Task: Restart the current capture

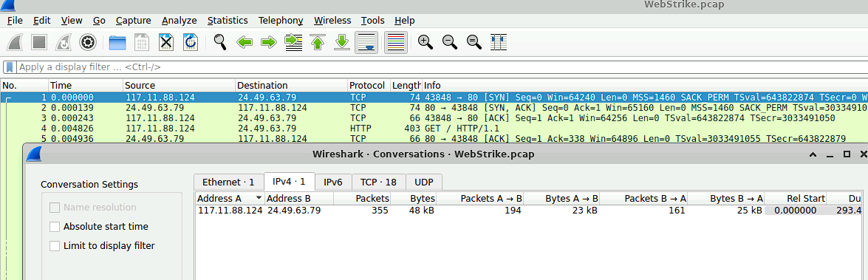Action: click(x=64, y=42)
